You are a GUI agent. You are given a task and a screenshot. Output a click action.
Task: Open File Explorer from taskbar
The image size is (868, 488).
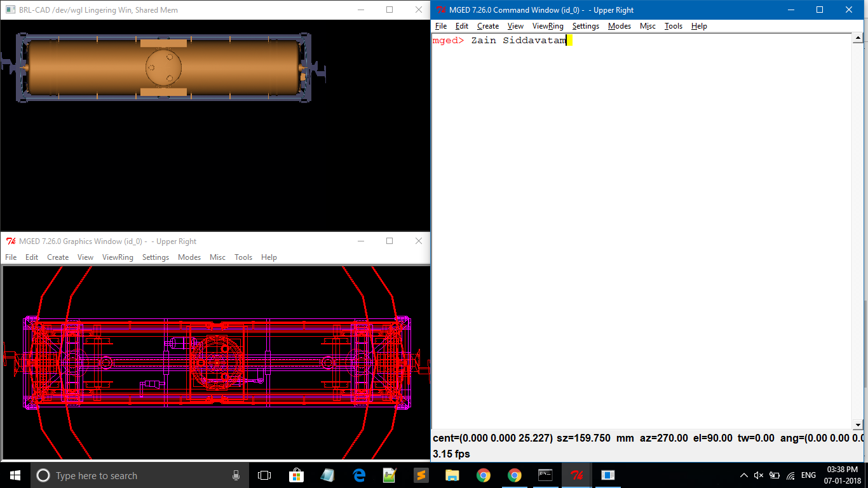click(452, 475)
